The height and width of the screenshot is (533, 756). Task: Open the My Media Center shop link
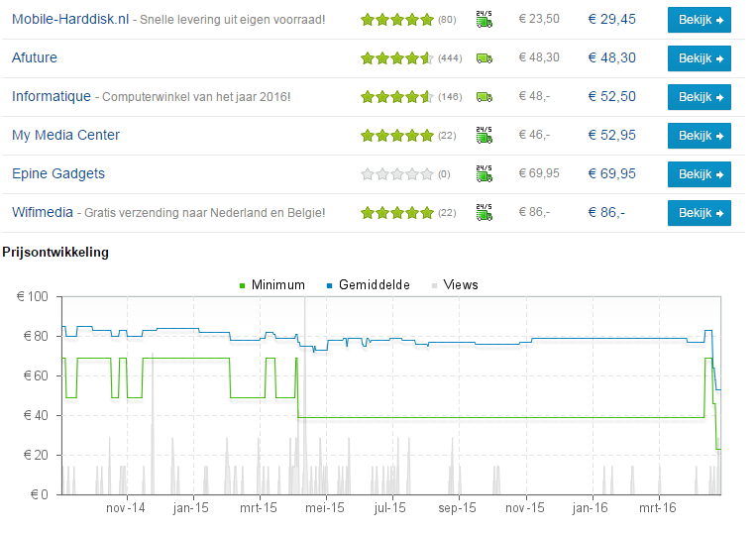coord(65,135)
